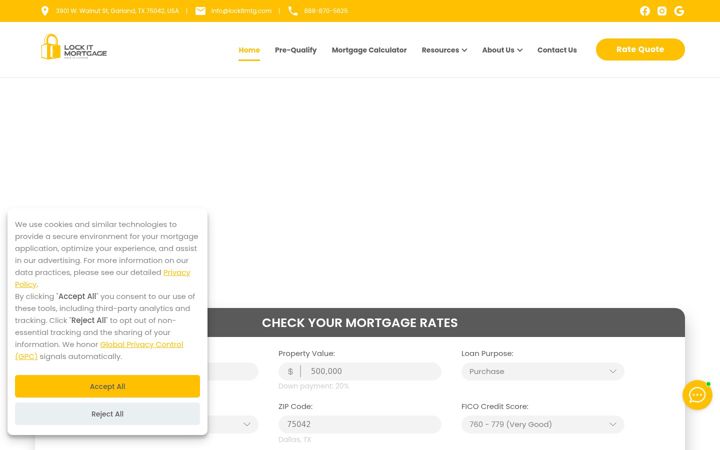Reject all cookies

[x=107, y=414]
